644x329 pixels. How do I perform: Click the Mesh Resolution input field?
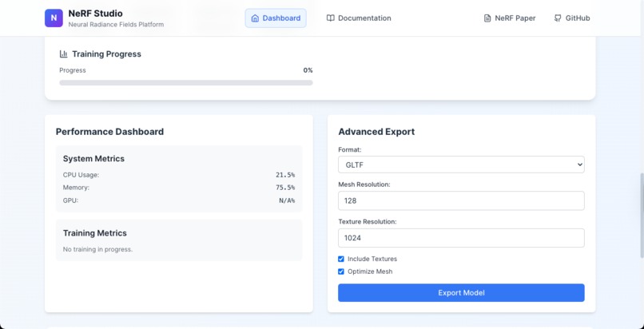(461, 200)
